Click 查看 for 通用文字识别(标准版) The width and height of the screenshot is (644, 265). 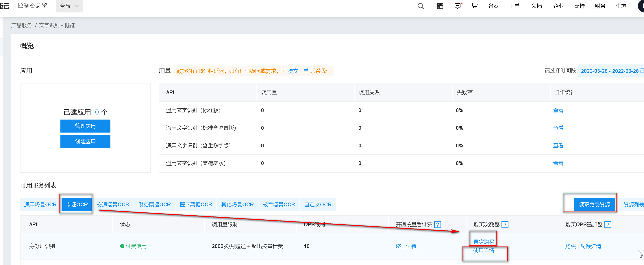(x=558, y=110)
